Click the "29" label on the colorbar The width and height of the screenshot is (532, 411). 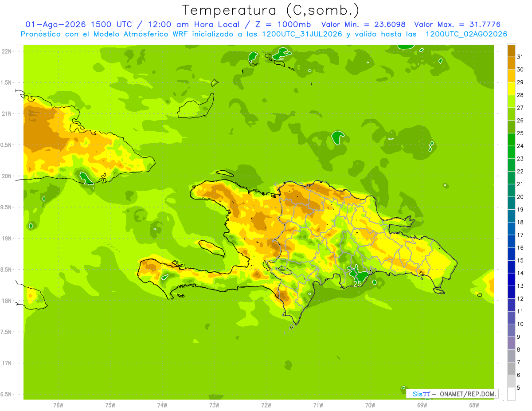(x=520, y=82)
